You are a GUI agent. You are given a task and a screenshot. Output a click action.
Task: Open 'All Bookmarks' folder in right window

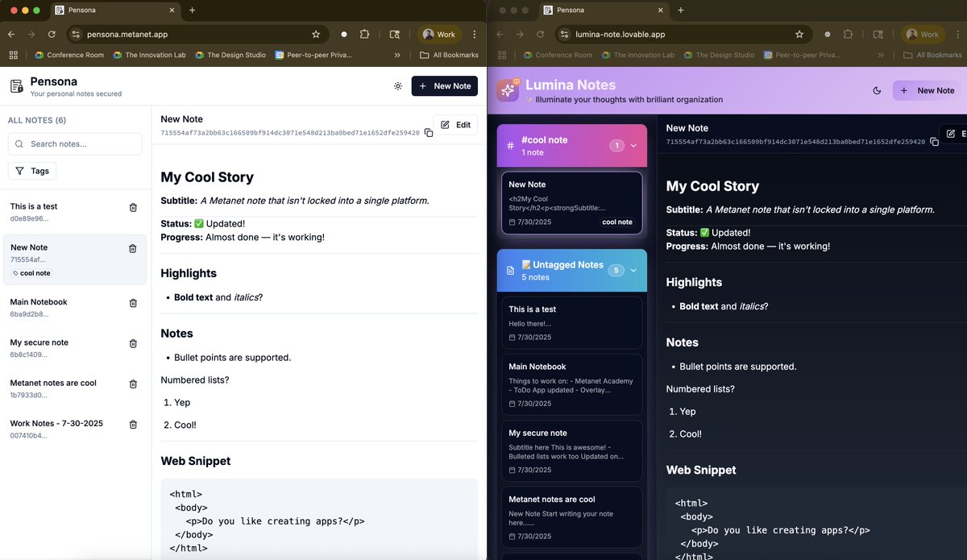[x=932, y=55]
